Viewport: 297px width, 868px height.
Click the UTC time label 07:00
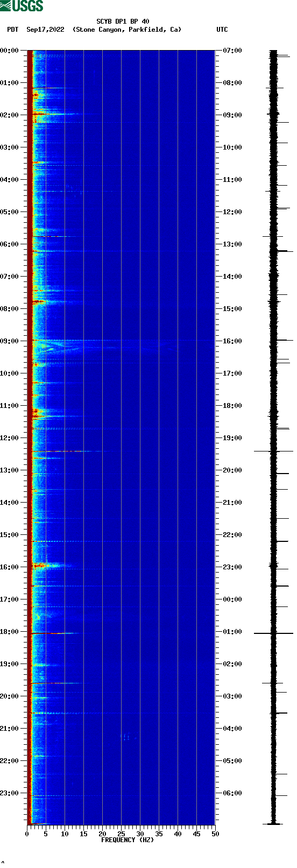tap(232, 51)
